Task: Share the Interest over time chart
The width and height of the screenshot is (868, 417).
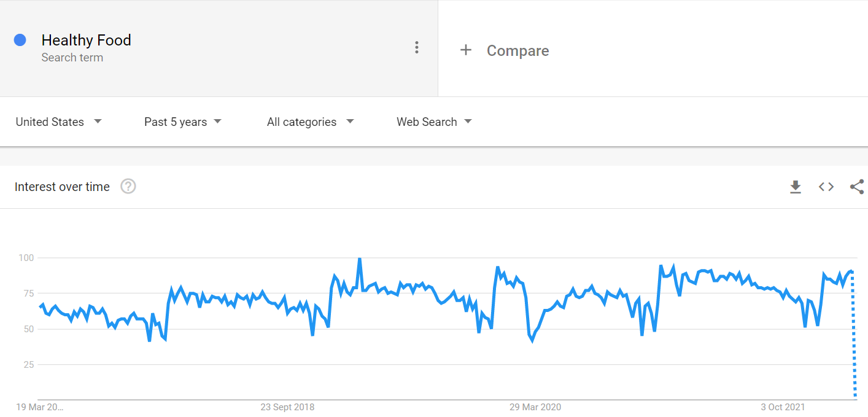Action: pyautogui.click(x=857, y=187)
